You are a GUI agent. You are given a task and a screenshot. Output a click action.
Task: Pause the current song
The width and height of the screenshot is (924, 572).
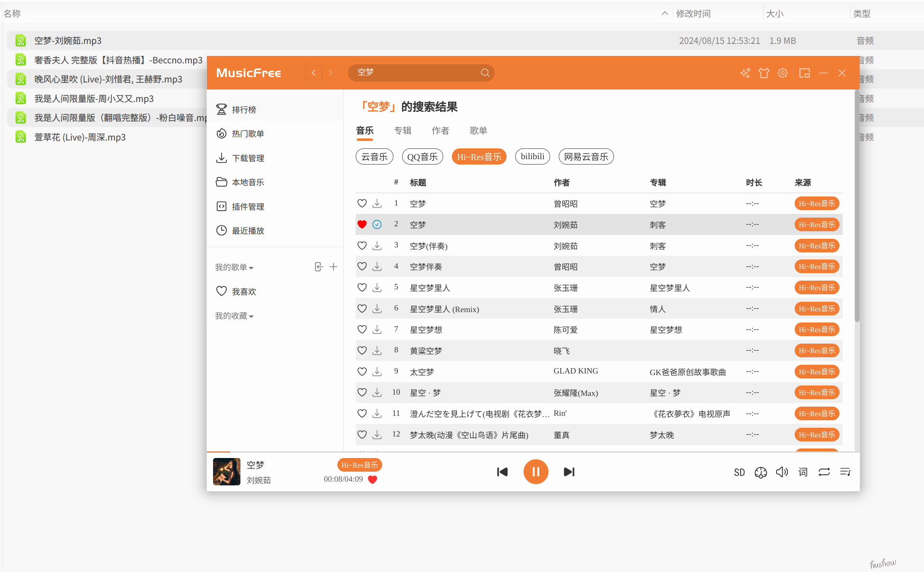click(x=536, y=472)
